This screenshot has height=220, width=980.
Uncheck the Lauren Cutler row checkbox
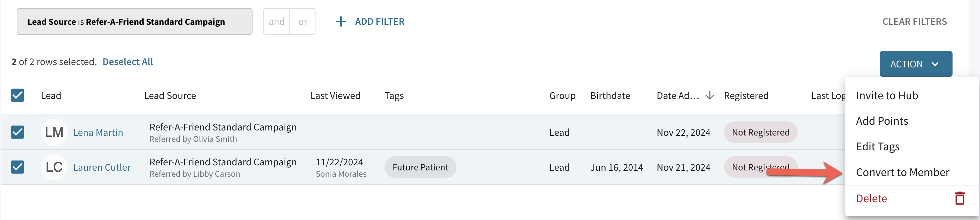(17, 167)
